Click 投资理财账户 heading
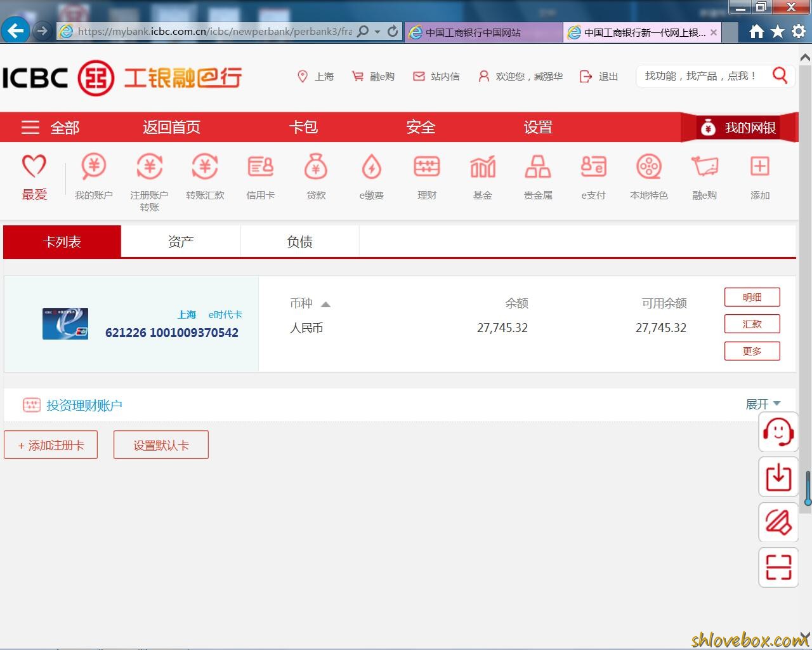This screenshot has height=650, width=812. coord(84,406)
